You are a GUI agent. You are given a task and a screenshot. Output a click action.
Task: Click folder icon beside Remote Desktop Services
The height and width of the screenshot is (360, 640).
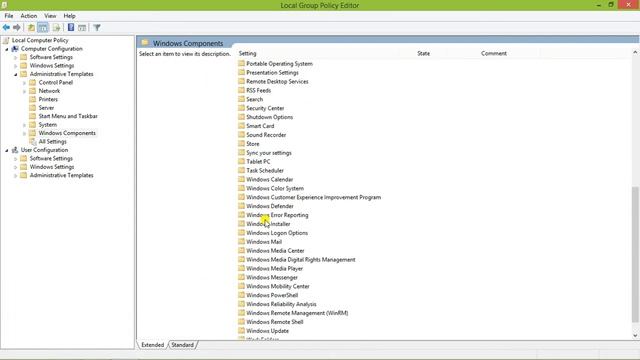[x=241, y=81]
